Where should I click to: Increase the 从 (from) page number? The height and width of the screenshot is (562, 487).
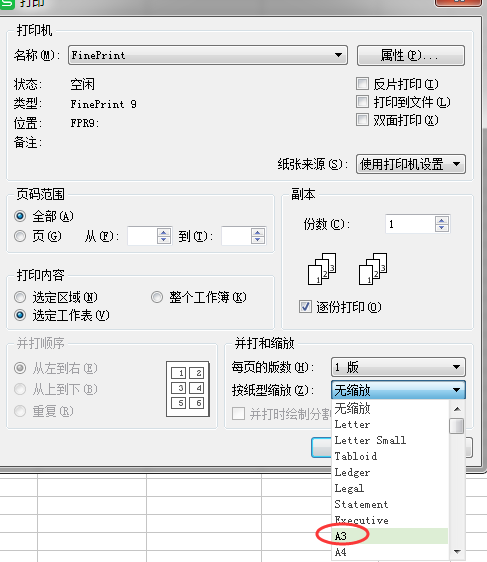(164, 232)
